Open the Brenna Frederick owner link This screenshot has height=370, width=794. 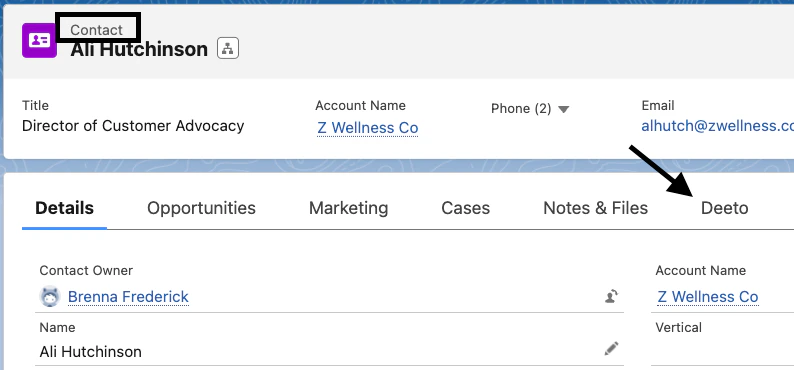[128, 297]
